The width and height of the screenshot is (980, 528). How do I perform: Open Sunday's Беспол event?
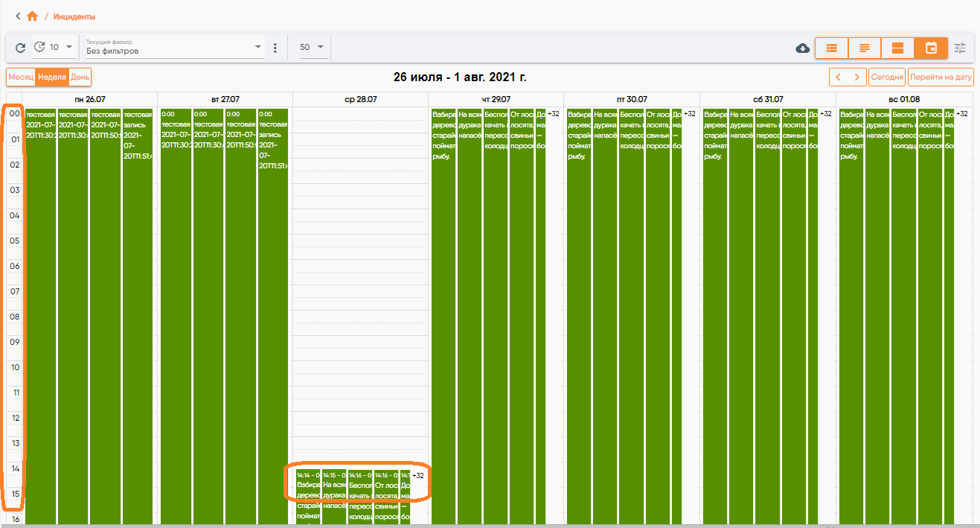pos(903,317)
